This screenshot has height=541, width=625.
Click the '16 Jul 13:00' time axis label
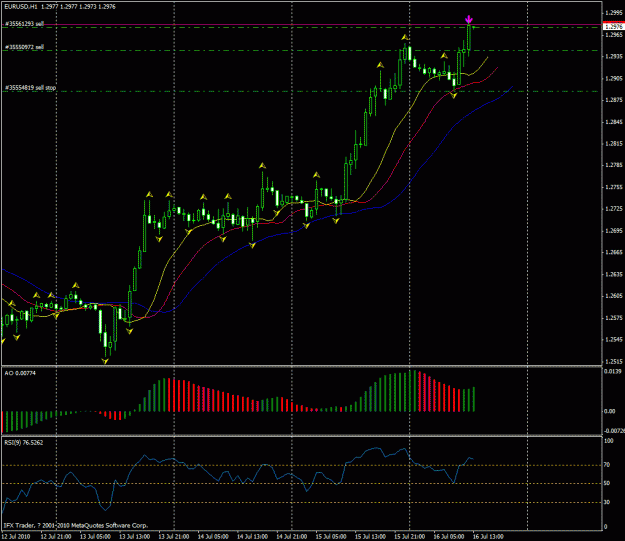coord(488,537)
